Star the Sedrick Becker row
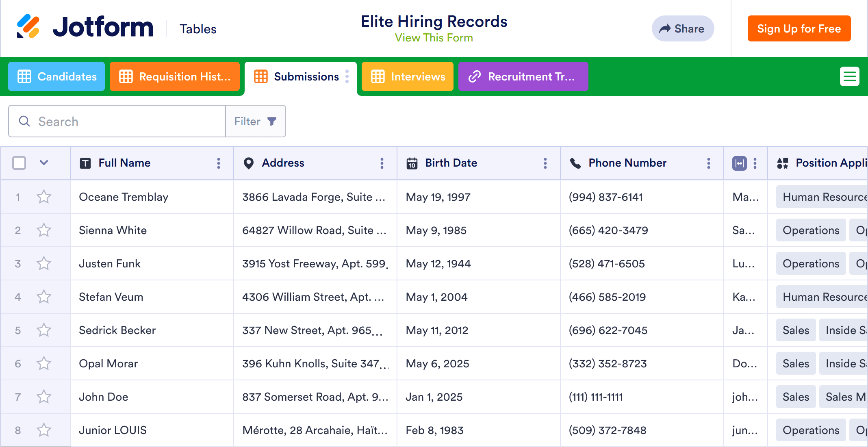868x447 pixels. [x=44, y=330]
